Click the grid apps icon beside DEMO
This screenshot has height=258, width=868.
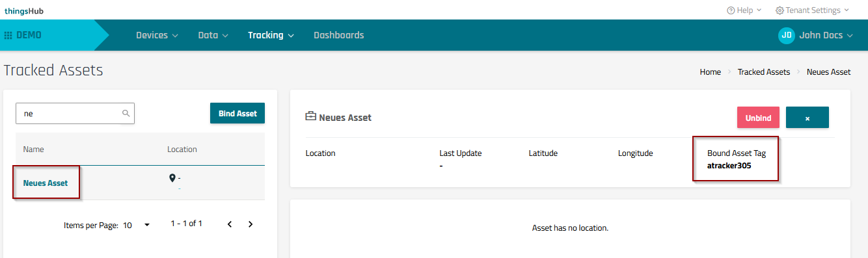coord(8,35)
